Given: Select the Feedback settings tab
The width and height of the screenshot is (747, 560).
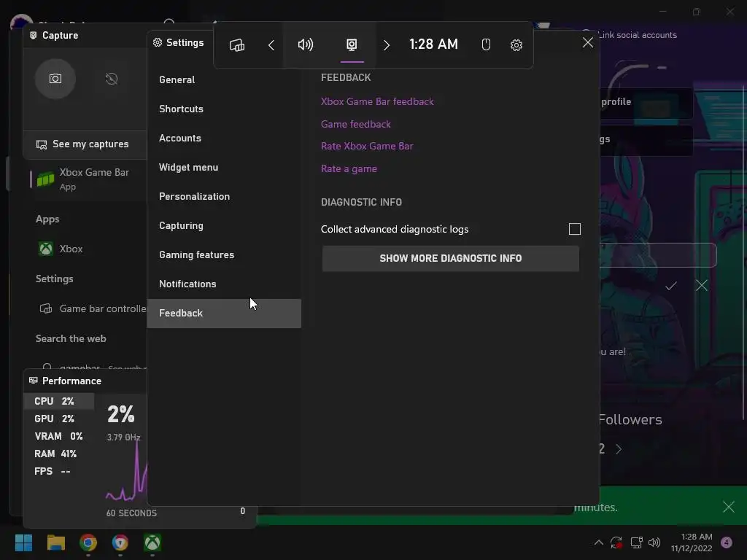Looking at the screenshot, I should pos(224,314).
